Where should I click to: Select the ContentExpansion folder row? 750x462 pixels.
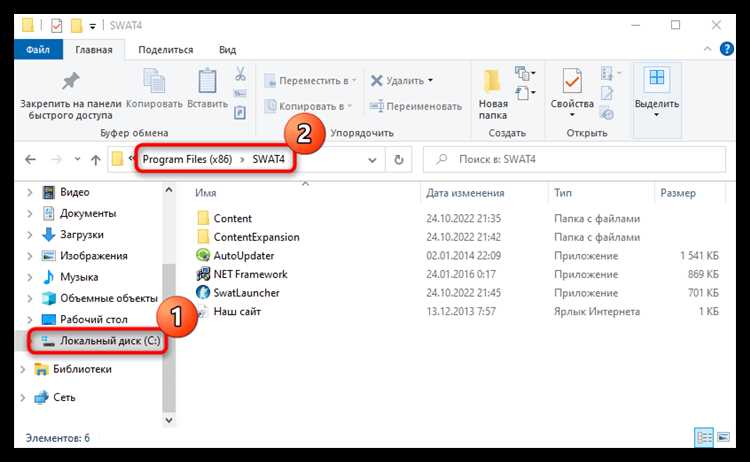pos(457,237)
